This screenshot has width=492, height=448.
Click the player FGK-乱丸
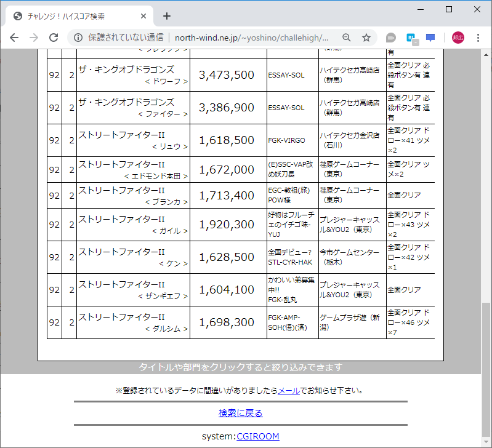click(x=283, y=300)
